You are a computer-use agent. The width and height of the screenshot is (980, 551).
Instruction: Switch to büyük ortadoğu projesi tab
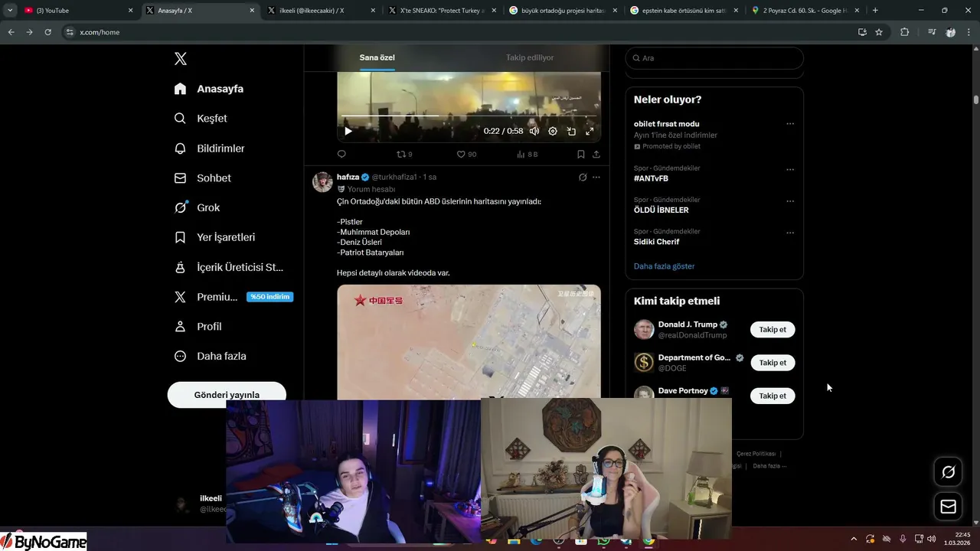click(563, 11)
